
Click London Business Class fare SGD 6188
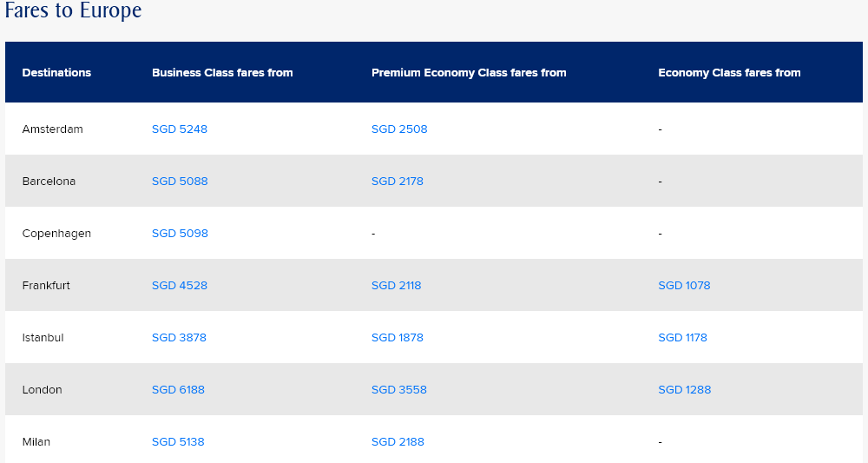pos(178,390)
